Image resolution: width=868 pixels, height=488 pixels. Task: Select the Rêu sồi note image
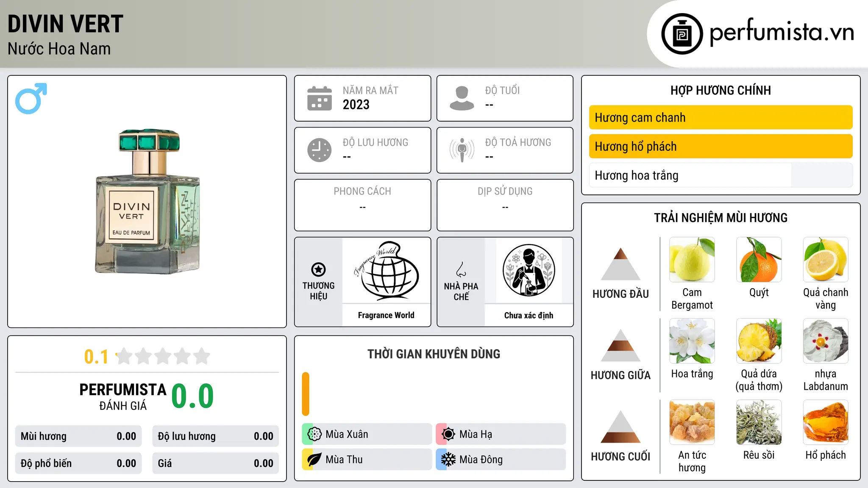tap(759, 422)
